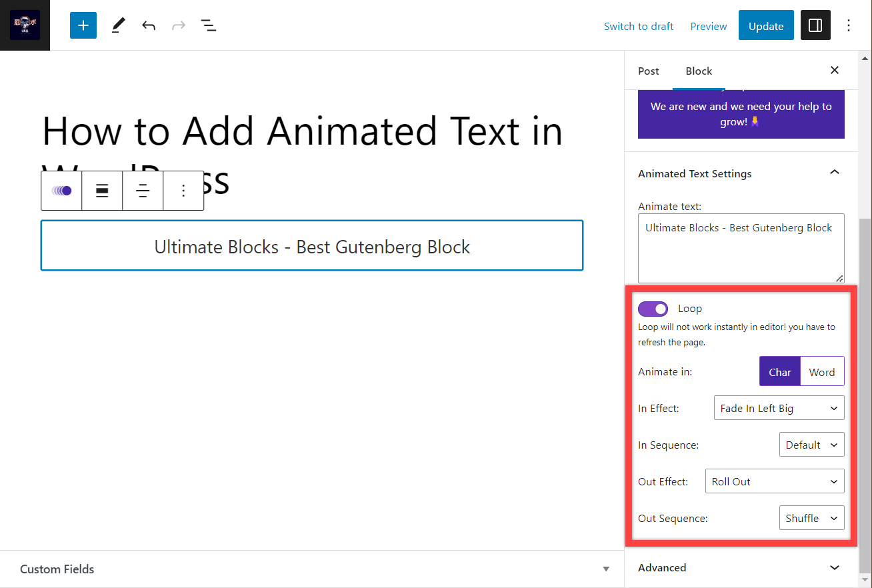
Task: Click the Update button
Action: point(766,25)
